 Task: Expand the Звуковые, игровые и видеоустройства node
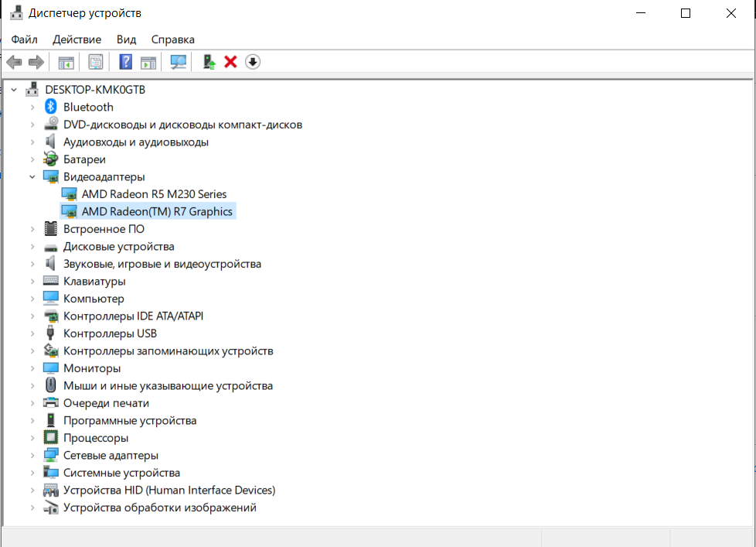click(x=32, y=264)
